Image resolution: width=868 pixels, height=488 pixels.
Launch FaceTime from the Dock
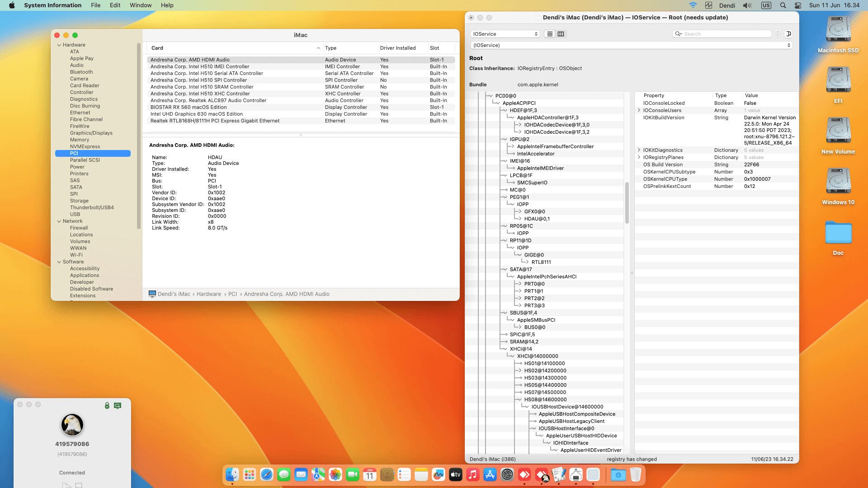pyautogui.click(x=353, y=474)
